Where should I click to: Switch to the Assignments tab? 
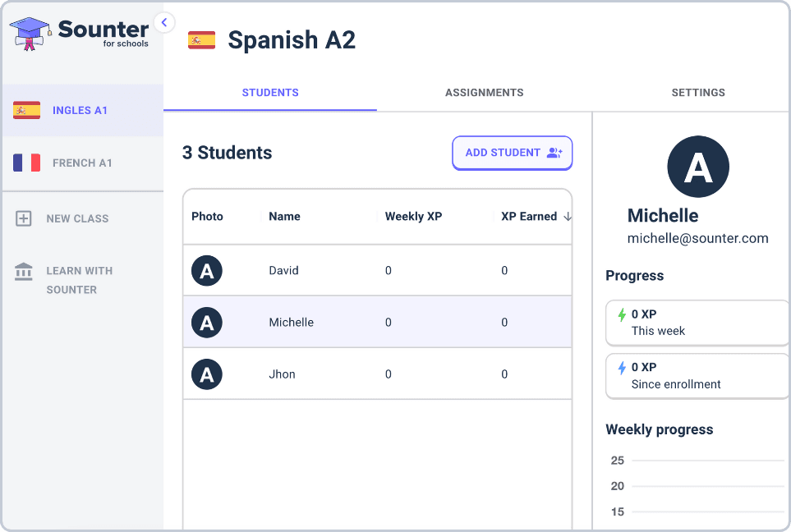click(484, 93)
